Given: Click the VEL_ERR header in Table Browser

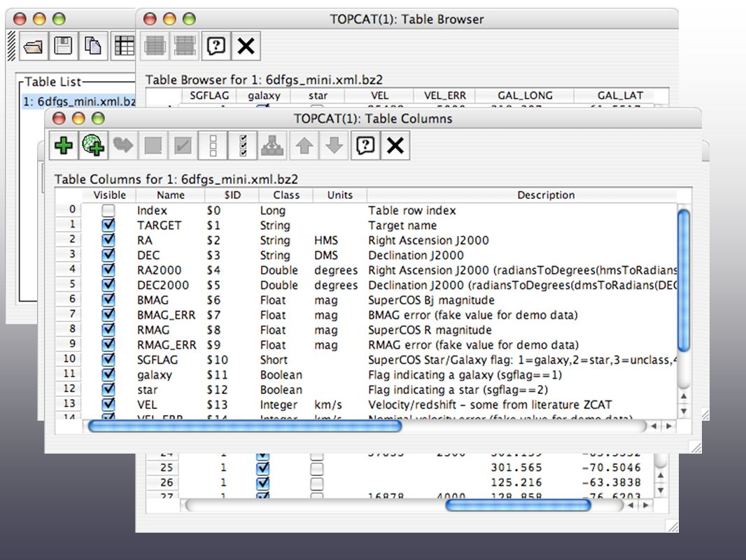Looking at the screenshot, I should click(x=445, y=96).
